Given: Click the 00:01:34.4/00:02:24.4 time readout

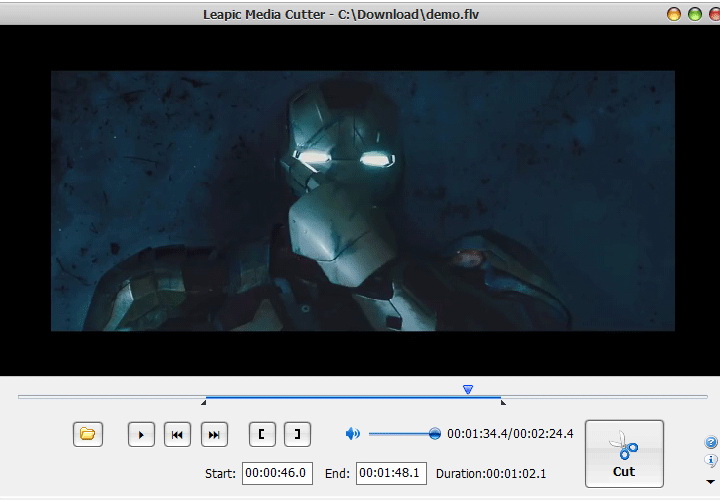Looking at the screenshot, I should 510,433.
